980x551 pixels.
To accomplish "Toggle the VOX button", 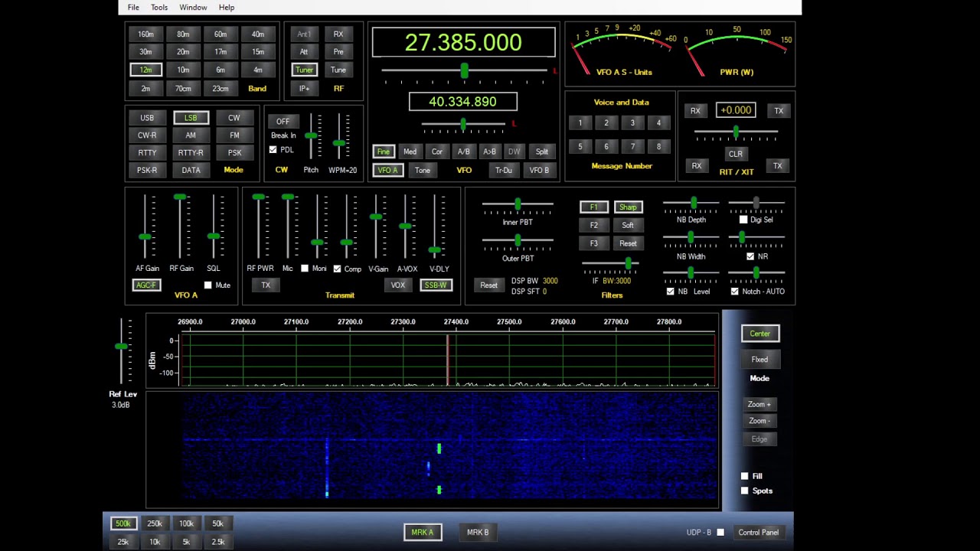I will [x=398, y=285].
